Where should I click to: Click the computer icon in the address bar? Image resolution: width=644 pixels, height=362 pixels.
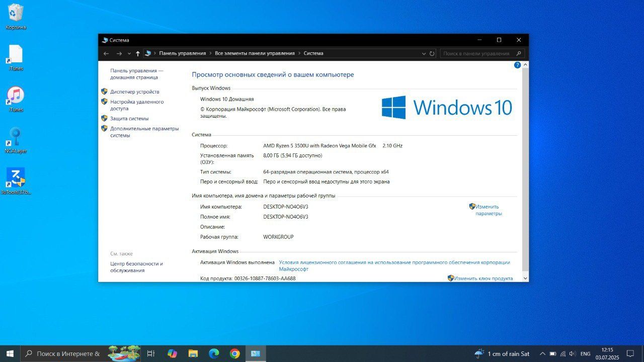pos(148,53)
